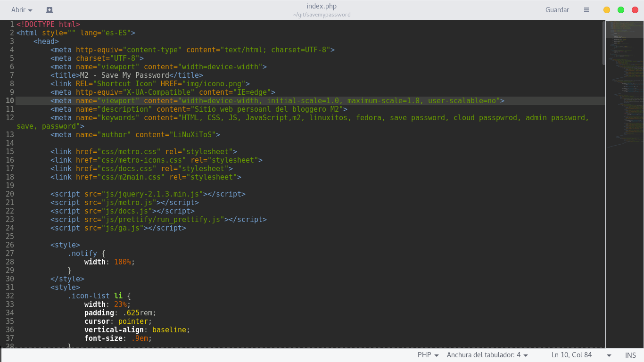Minimize the window with yellow button

point(607,10)
